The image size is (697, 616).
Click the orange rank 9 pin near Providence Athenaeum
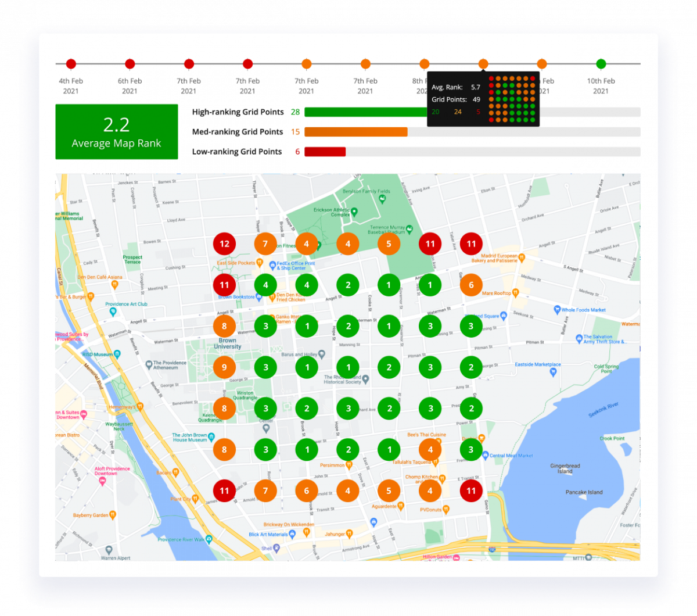tap(224, 367)
